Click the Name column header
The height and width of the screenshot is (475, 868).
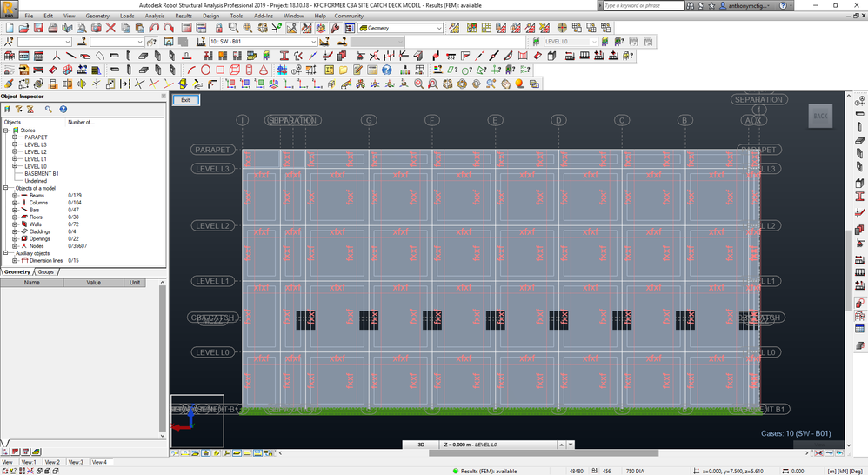point(31,283)
